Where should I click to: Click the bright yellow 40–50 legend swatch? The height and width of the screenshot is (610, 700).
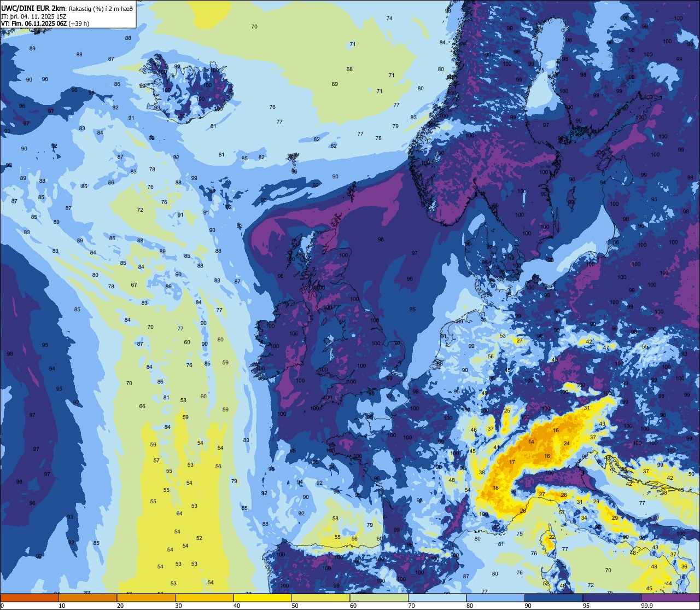coord(262,597)
